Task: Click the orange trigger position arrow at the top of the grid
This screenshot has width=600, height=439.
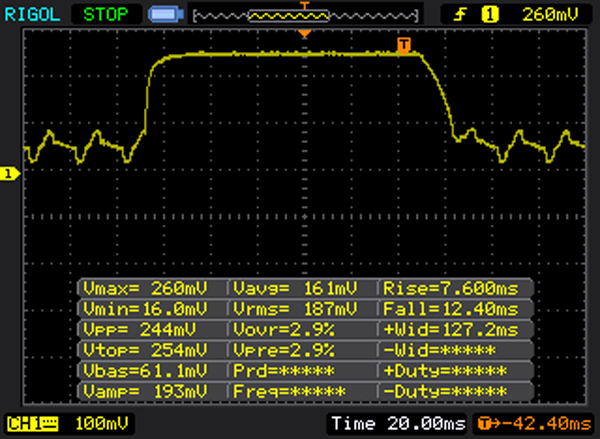Action: click(x=305, y=34)
